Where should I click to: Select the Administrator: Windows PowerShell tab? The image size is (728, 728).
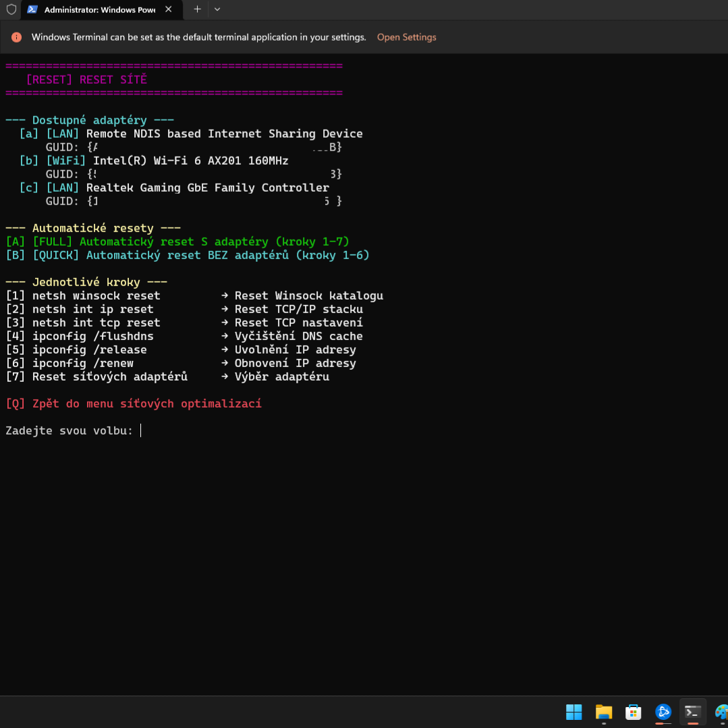[x=99, y=9]
